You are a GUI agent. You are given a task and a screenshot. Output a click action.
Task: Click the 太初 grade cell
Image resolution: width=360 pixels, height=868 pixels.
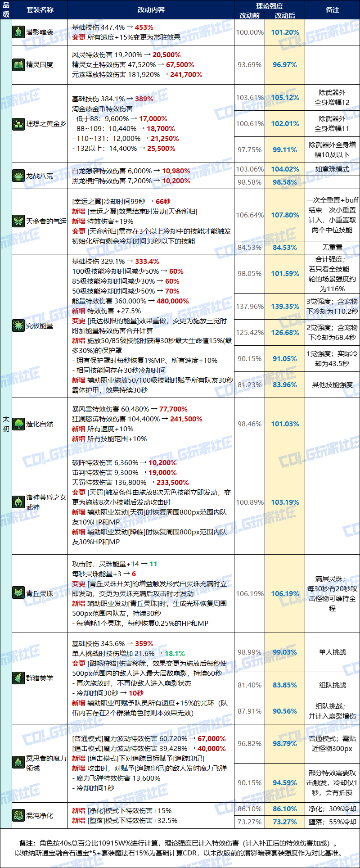point(6,424)
